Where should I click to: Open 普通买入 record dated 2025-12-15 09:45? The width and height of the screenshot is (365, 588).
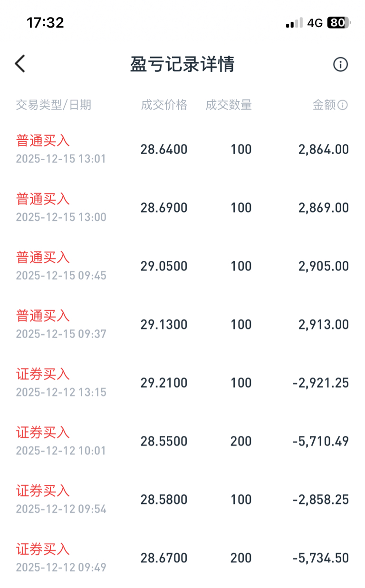[182, 266]
